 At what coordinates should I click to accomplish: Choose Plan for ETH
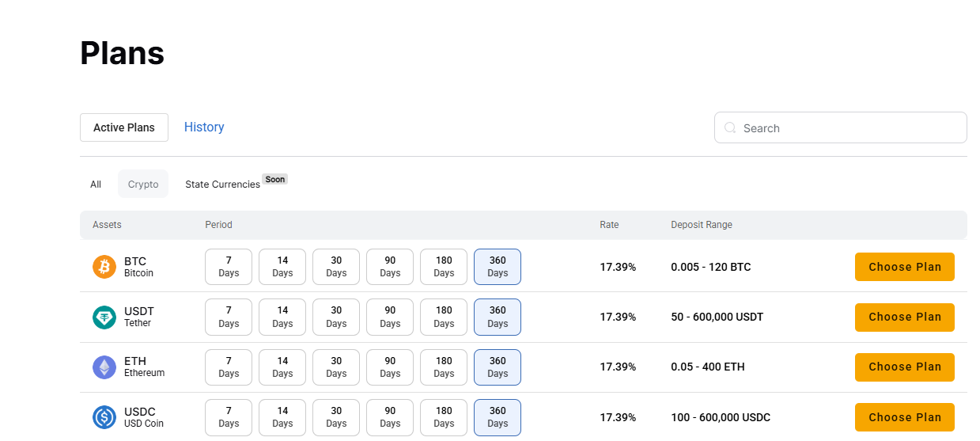tap(905, 367)
